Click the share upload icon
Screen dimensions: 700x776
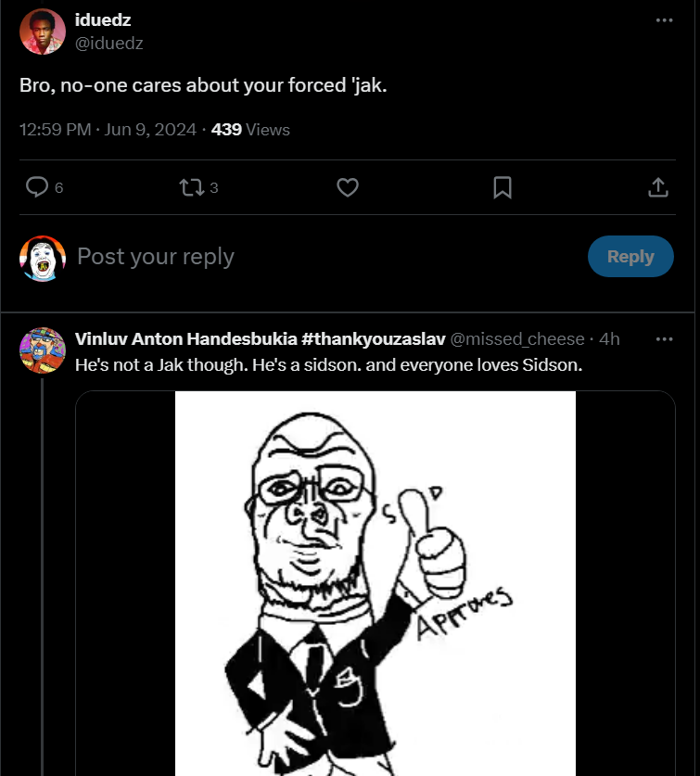(657, 187)
